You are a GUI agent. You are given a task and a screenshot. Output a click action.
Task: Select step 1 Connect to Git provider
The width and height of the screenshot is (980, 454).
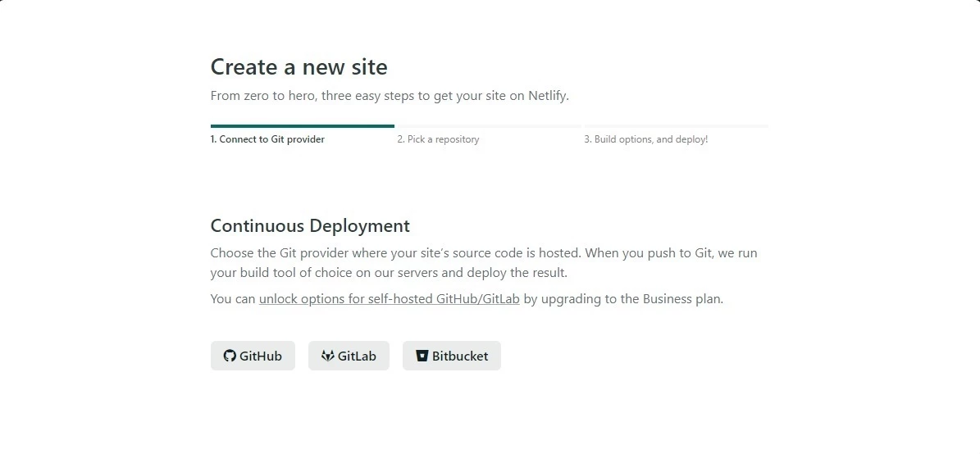tap(267, 139)
